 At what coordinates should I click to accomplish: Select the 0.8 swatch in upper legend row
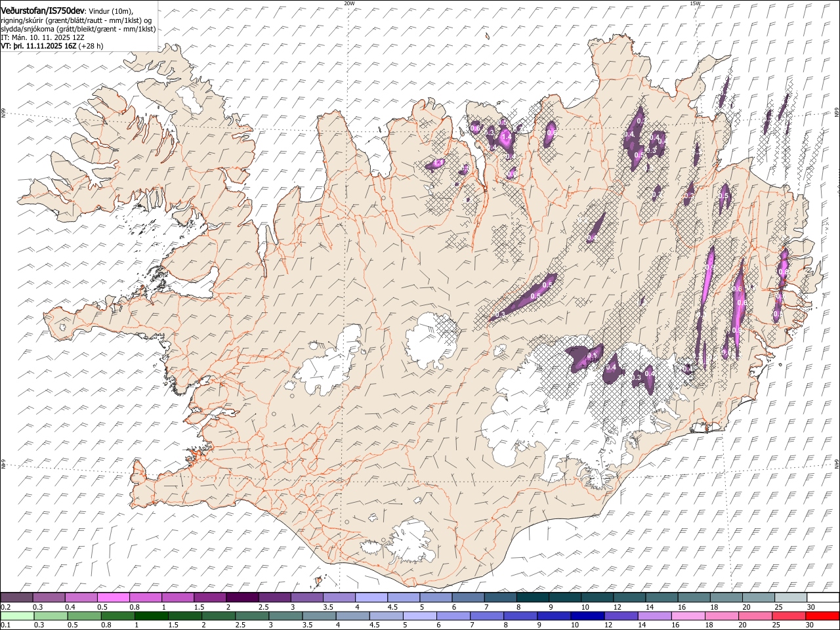[145, 598]
